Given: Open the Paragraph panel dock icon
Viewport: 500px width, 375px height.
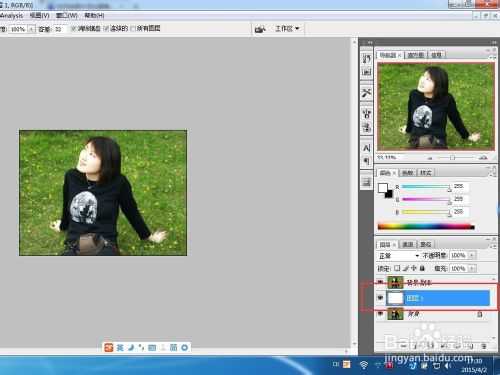Looking at the screenshot, I should coord(367,161).
